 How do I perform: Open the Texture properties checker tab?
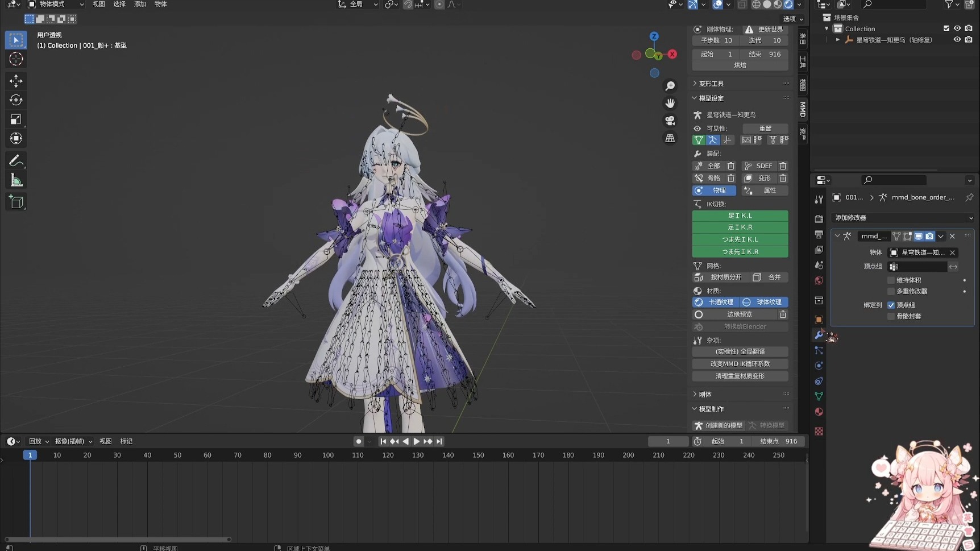tap(819, 431)
